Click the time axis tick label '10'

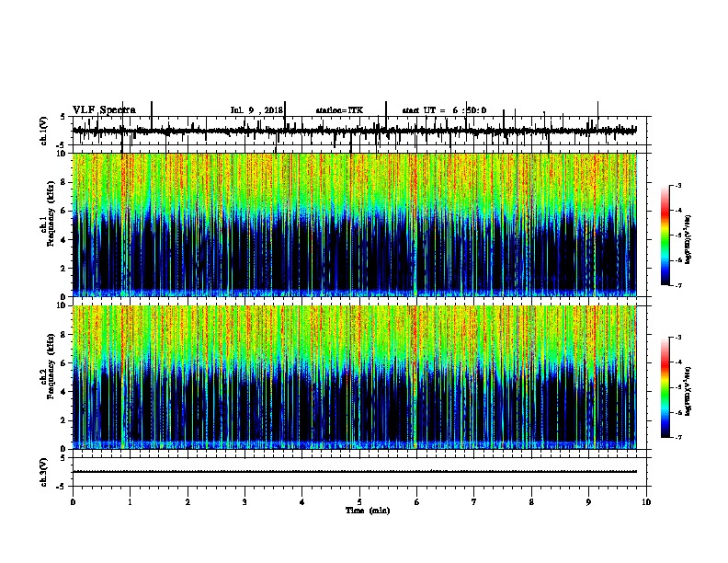click(646, 502)
